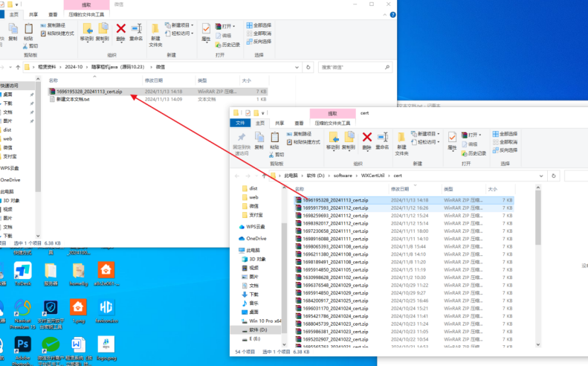Screen dimensions: 588x366
Task: Switch to the View (查看) tab in cert window
Action: [299, 123]
